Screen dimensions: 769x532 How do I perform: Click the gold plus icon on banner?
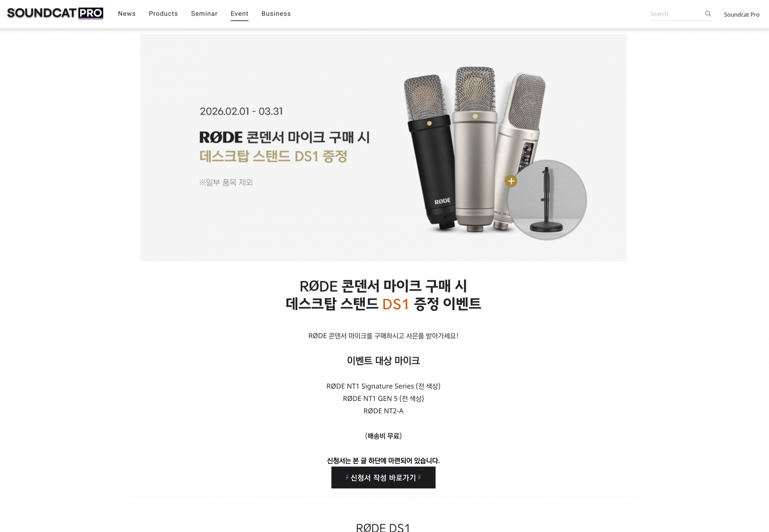511,181
